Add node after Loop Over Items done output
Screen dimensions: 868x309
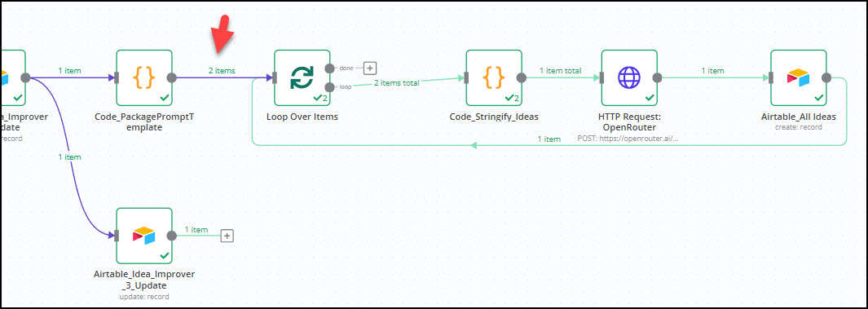point(370,68)
